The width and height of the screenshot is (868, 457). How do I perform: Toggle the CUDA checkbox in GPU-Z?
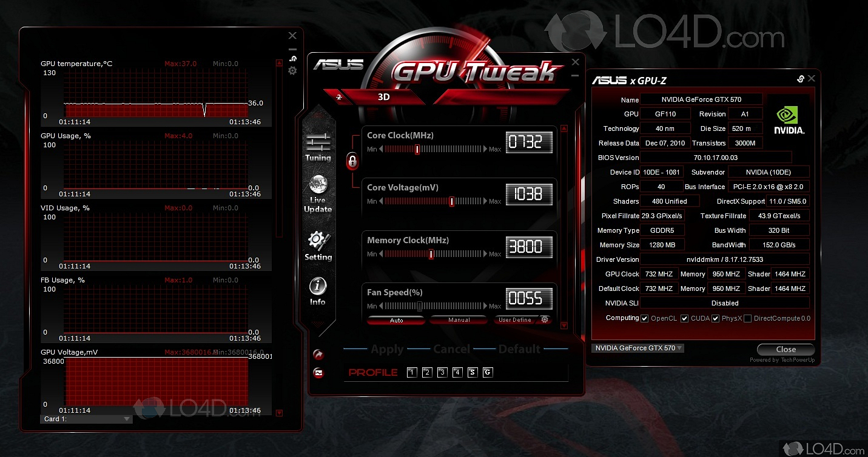click(x=685, y=318)
